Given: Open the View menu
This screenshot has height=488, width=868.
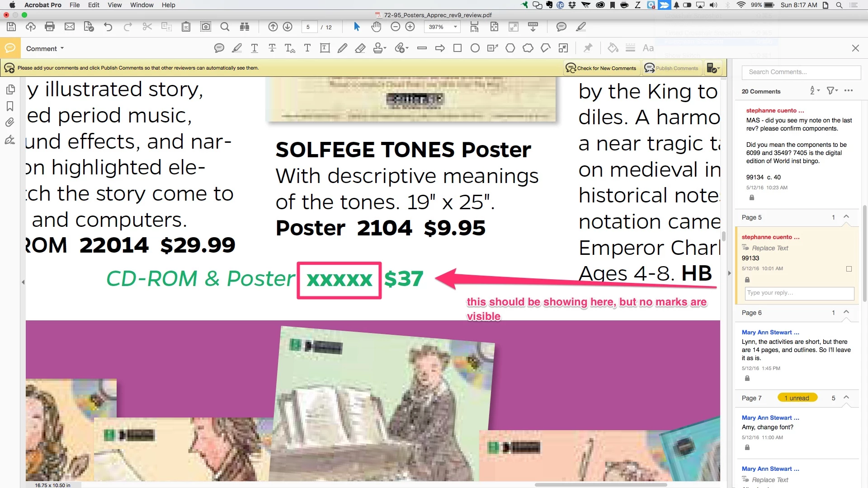Looking at the screenshot, I should (114, 5).
